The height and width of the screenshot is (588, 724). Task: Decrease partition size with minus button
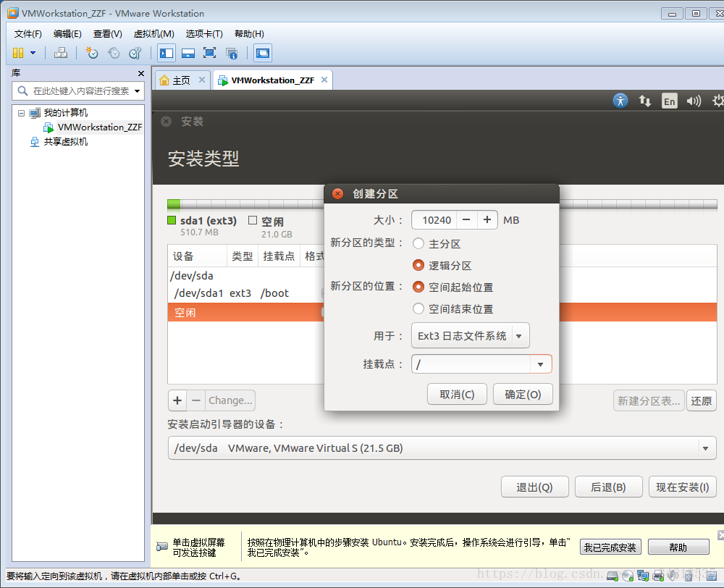(x=466, y=220)
